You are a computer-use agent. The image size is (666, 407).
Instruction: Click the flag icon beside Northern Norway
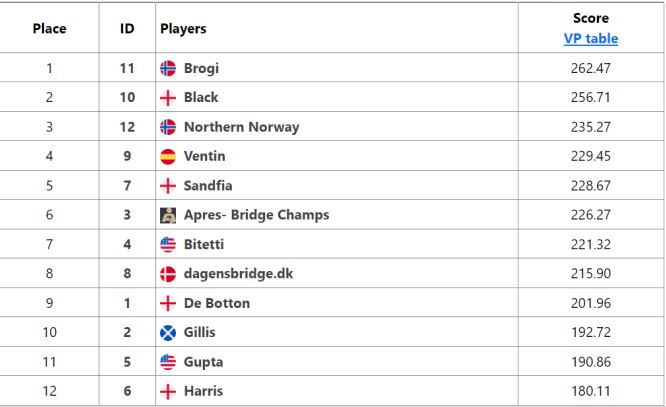(168, 127)
